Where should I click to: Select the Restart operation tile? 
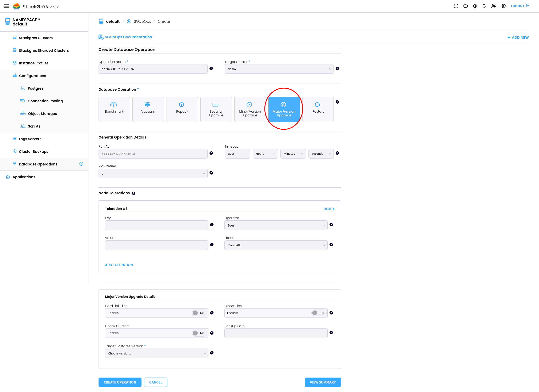coord(318,109)
